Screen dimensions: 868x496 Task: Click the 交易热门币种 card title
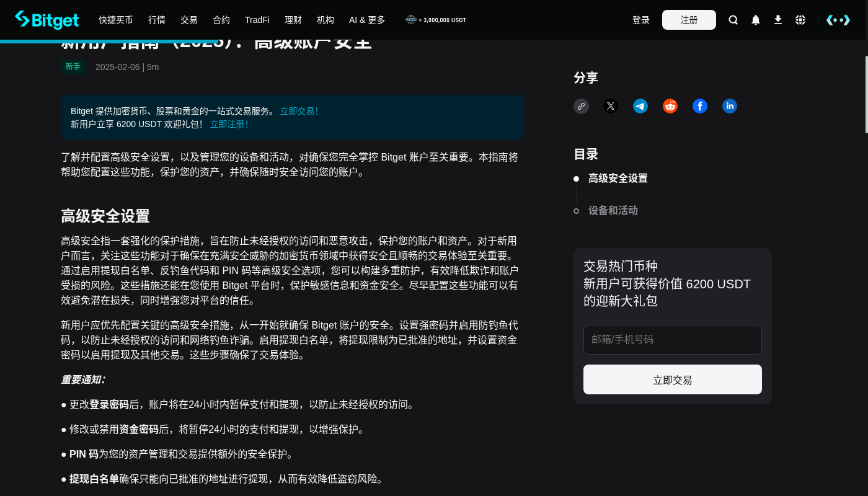[x=621, y=266]
